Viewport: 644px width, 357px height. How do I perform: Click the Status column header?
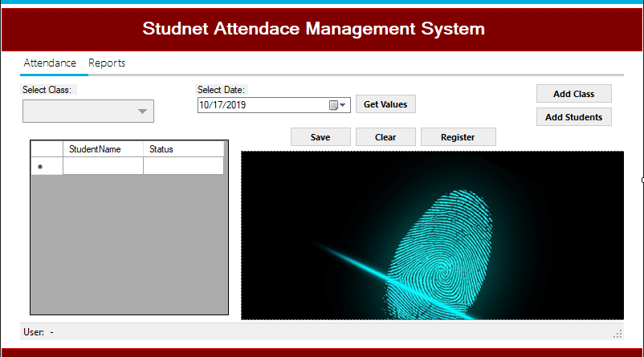[x=183, y=149]
